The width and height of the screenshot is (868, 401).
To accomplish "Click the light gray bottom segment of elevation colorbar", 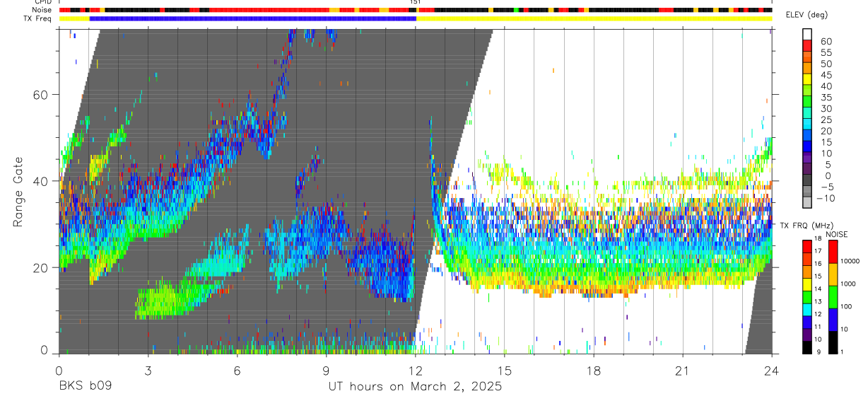I will pos(807,202).
